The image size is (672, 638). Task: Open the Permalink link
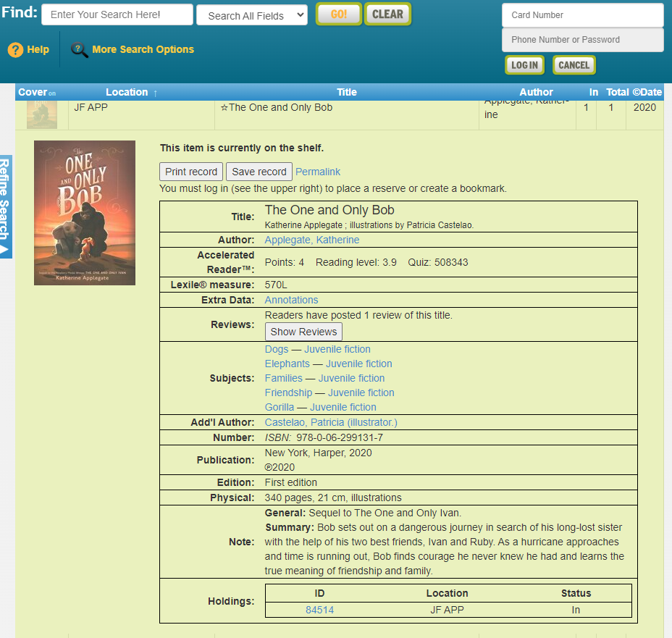(318, 172)
